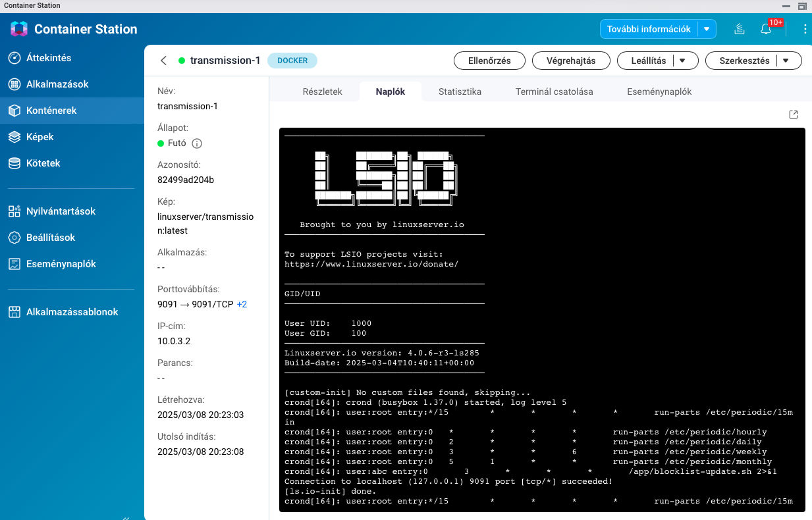Open the Eseménynaplók tab

(x=659, y=91)
